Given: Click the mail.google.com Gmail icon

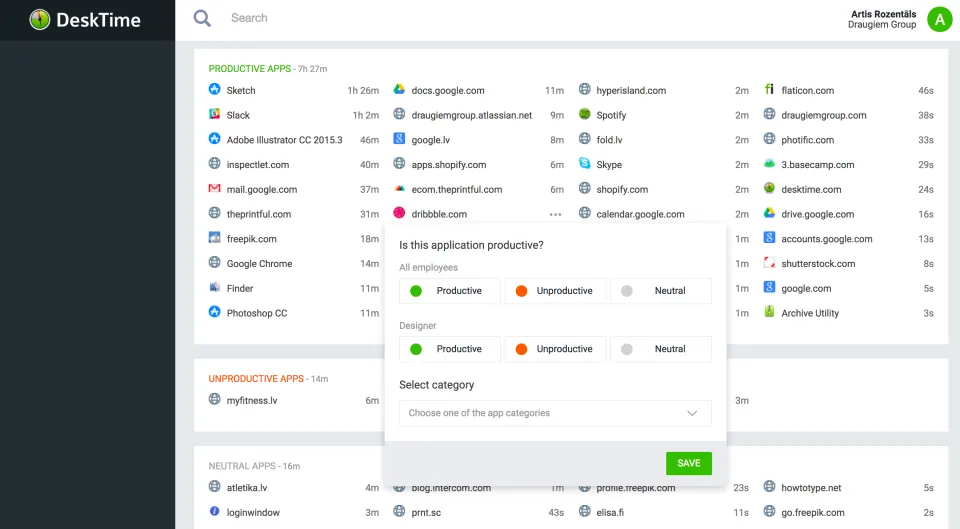Looking at the screenshot, I should pyautogui.click(x=214, y=189).
